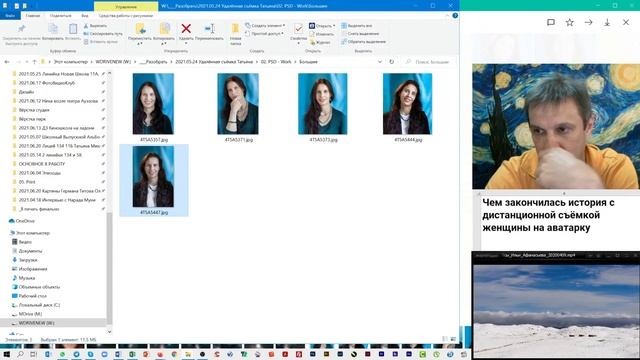640x360 pixels.
Task: Select 'Загрузки' in the navigation pane
Action: [27, 260]
